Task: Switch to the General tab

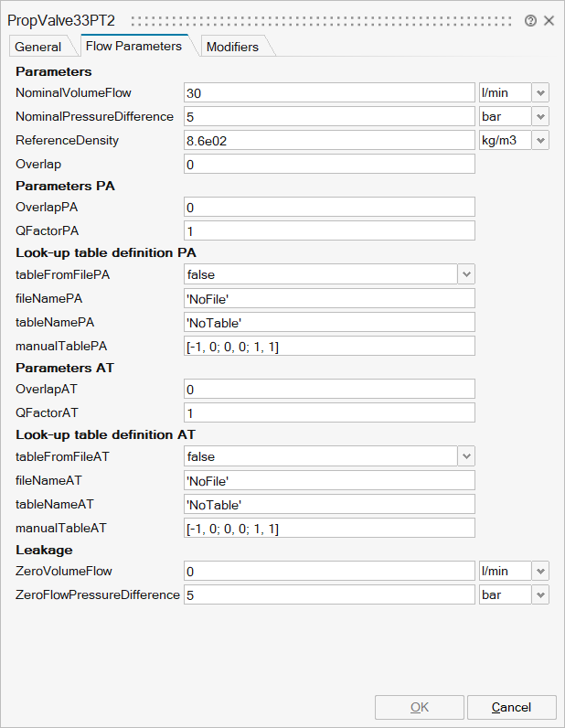Action: coord(38,47)
